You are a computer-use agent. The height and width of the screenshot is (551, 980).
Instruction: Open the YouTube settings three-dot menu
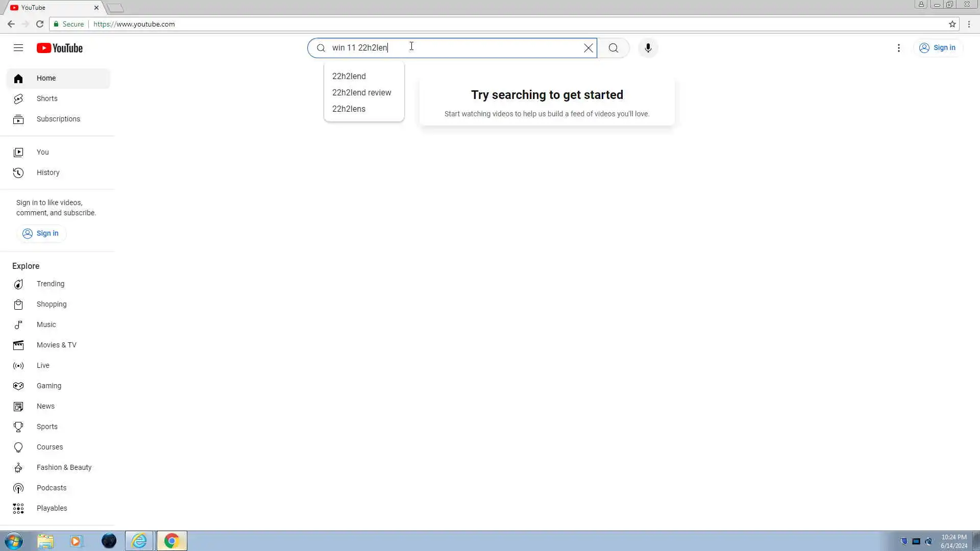click(x=898, y=48)
